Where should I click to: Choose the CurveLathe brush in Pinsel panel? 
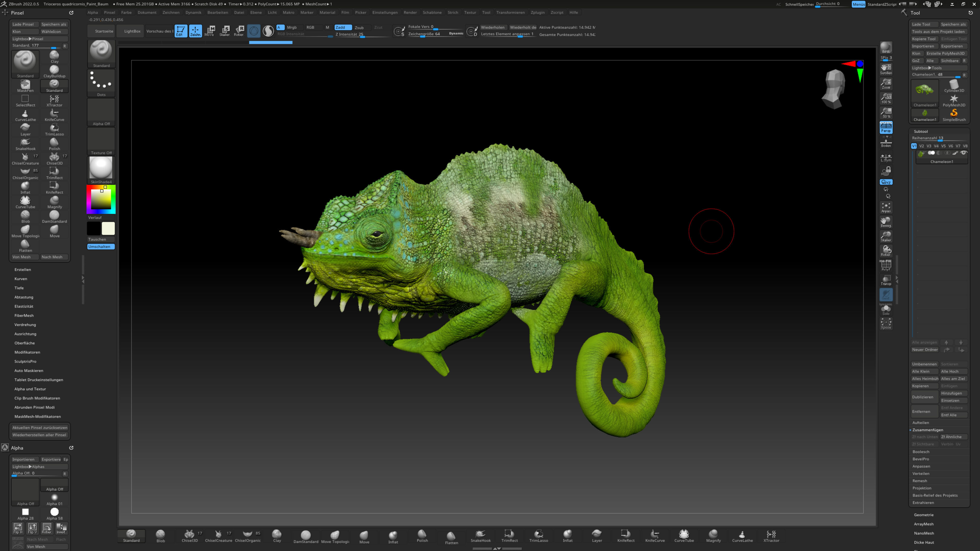(25, 115)
